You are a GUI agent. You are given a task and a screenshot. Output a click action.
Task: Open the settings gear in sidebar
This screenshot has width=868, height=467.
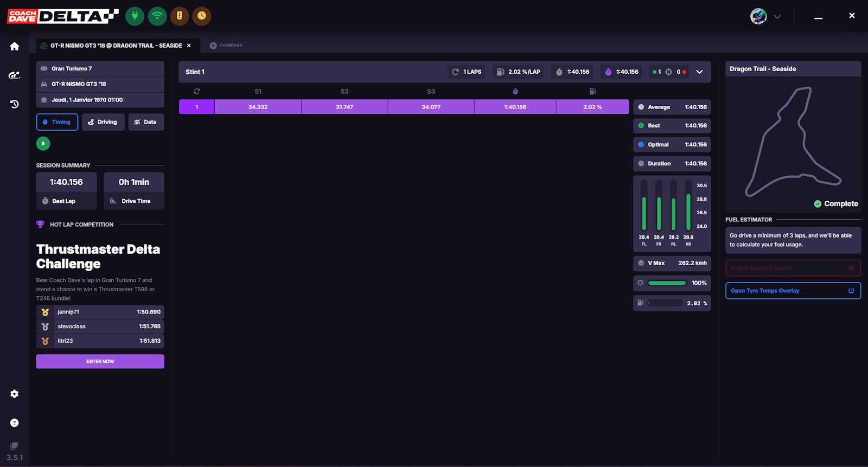pos(15,394)
